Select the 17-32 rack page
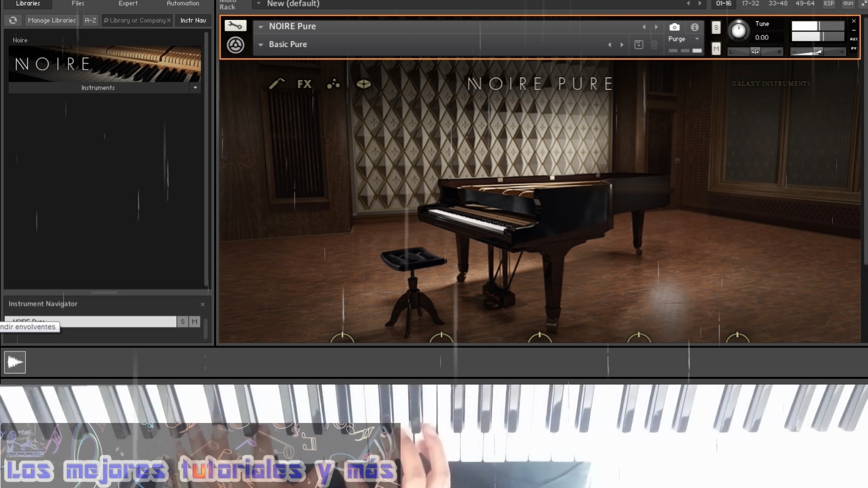 pos(751,4)
